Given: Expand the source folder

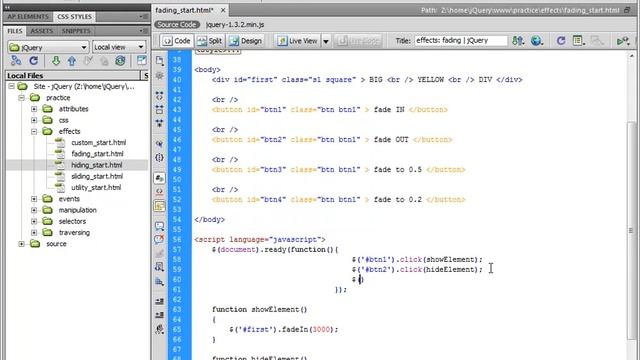Looking at the screenshot, I should point(22,244).
